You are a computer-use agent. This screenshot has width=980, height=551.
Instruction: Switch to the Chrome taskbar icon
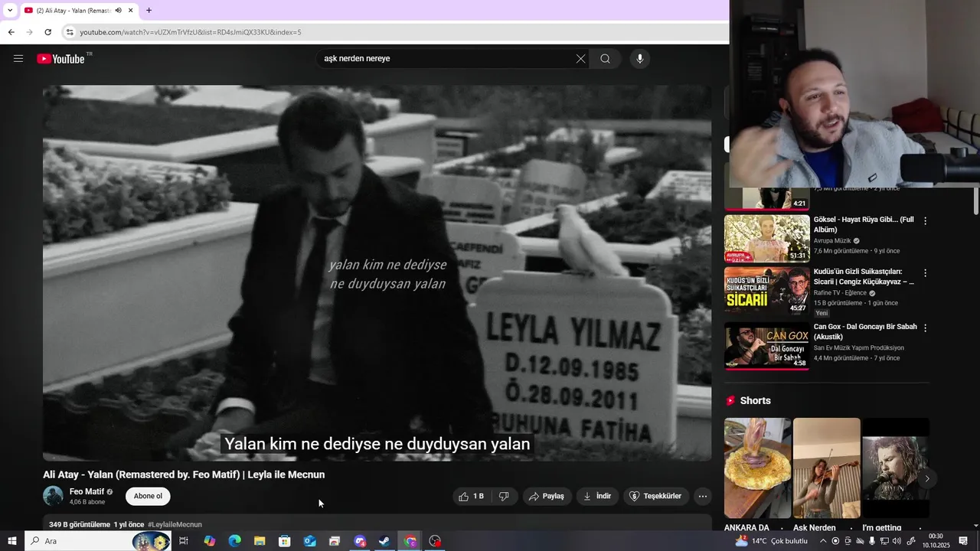pyautogui.click(x=410, y=541)
